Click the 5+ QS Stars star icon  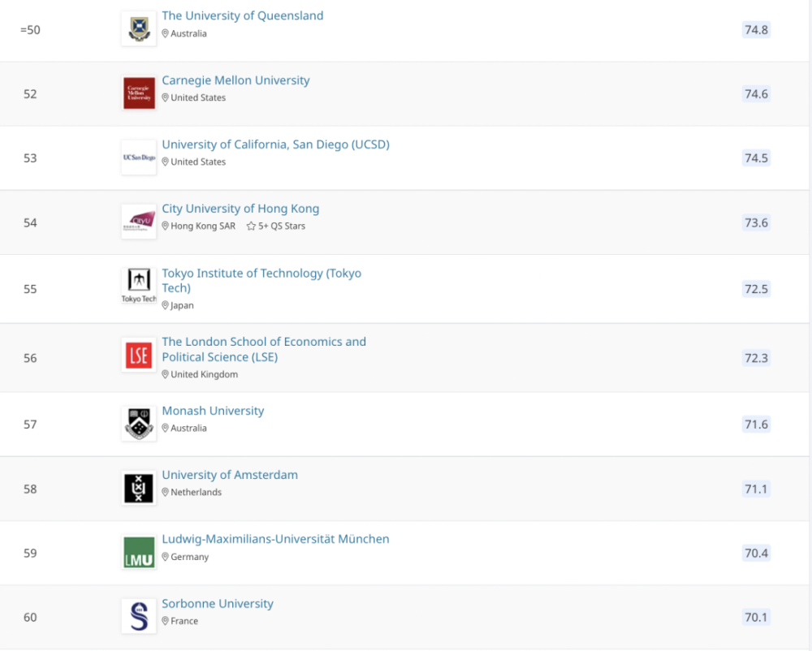tap(251, 226)
